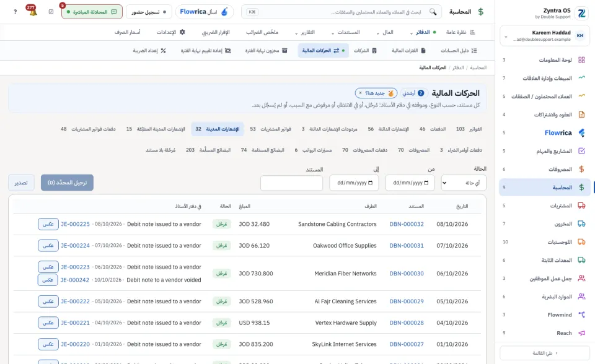Image resolution: width=595 pixels, height=364 pixels.
Task: Filter by مسيّرات الرواتب 6 type
Action: [313, 150]
